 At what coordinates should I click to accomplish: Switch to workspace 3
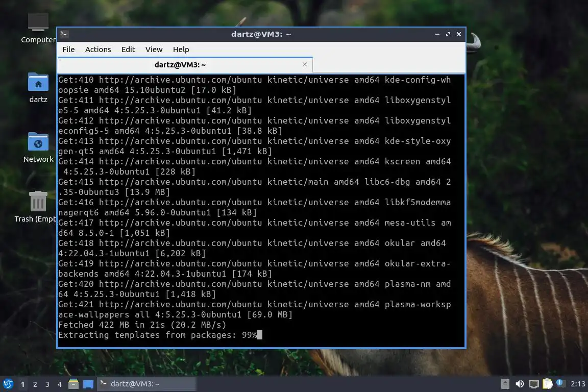click(47, 384)
